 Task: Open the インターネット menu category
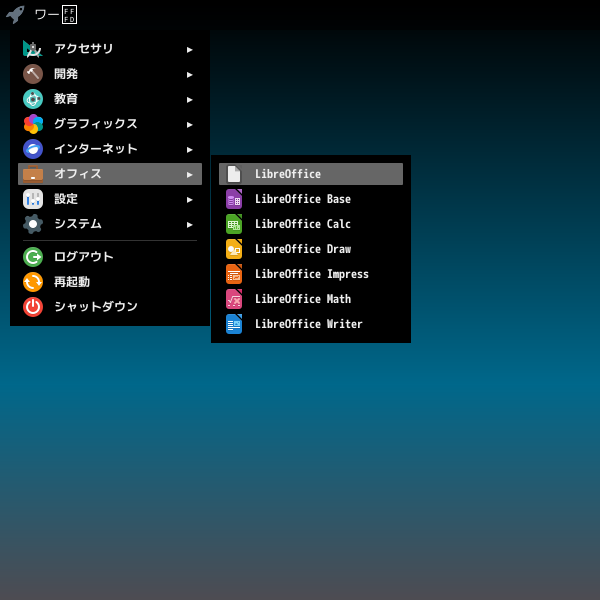point(110,149)
